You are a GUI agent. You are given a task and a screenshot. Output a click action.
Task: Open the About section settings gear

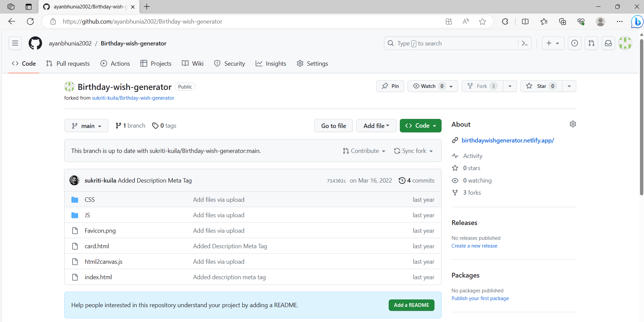click(573, 124)
